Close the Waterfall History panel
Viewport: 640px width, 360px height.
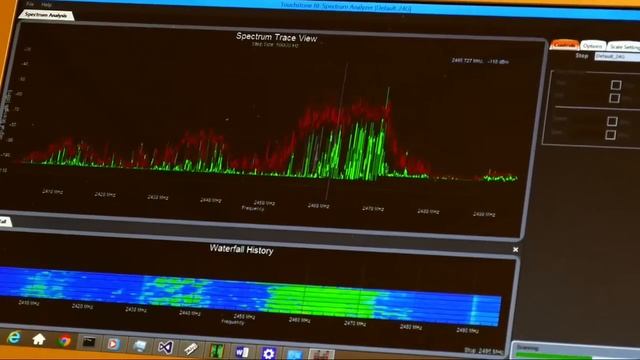(516, 249)
